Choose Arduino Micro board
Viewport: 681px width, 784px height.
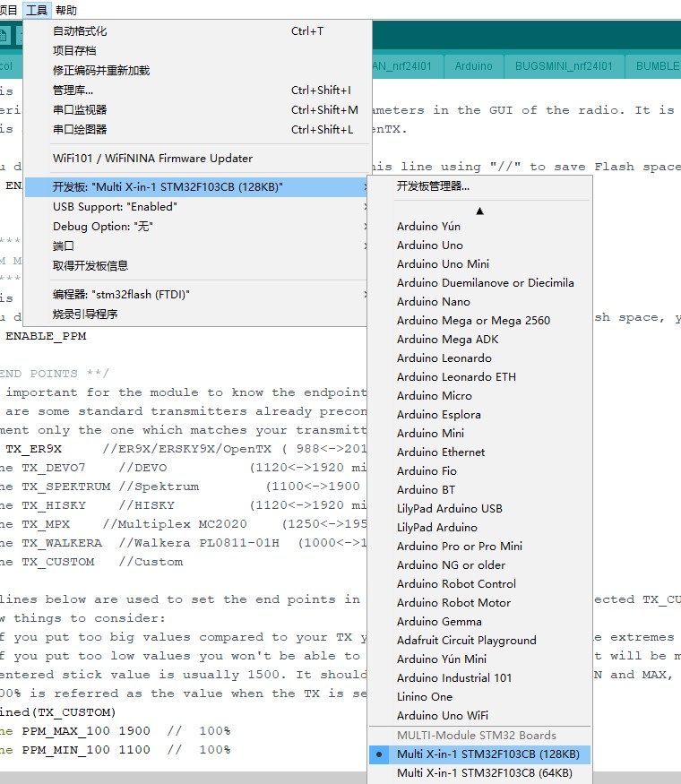(x=480, y=395)
